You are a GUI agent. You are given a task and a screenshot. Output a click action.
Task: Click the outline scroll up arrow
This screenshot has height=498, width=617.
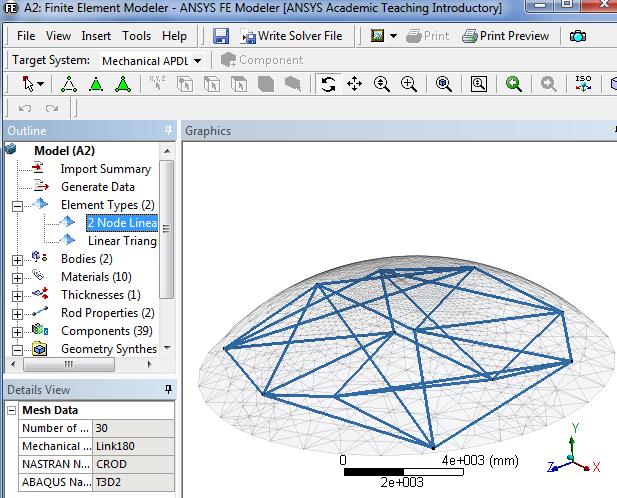point(167,151)
